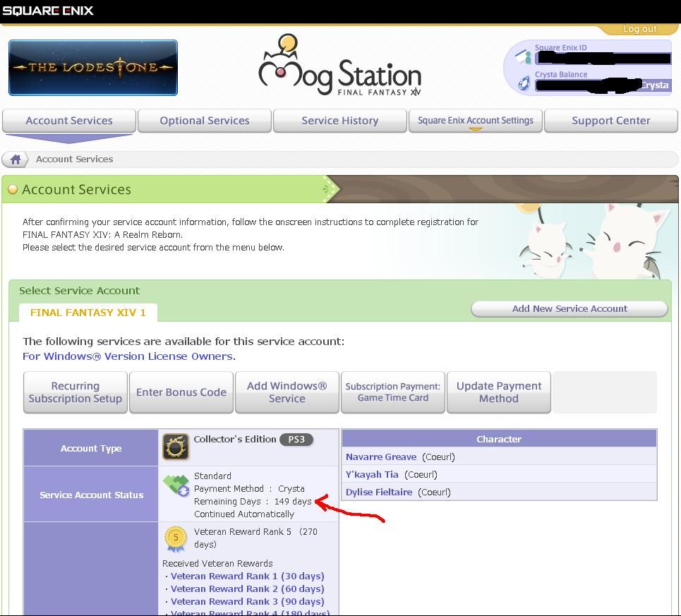Open the Support Center tab
Screen dimensions: 681x616
[x=611, y=121]
